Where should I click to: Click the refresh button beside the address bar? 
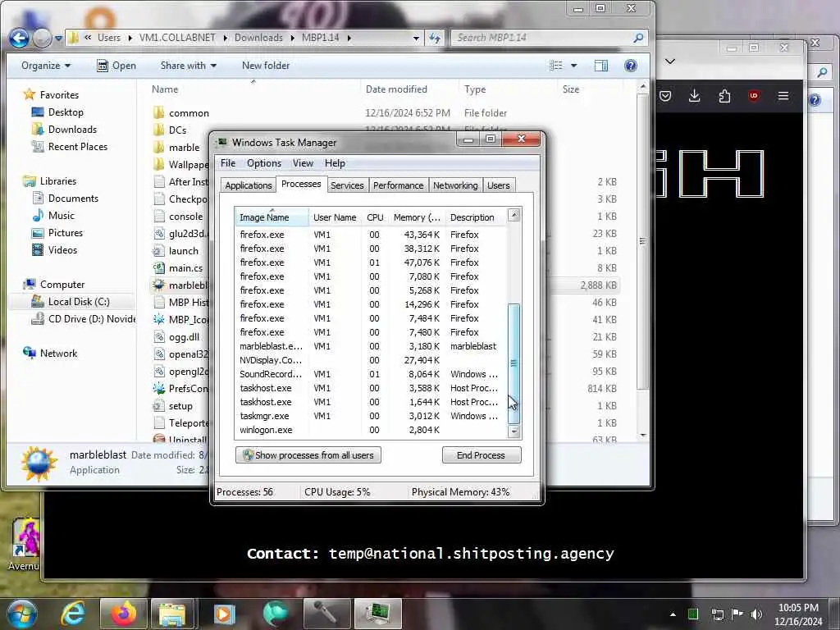[435, 38]
